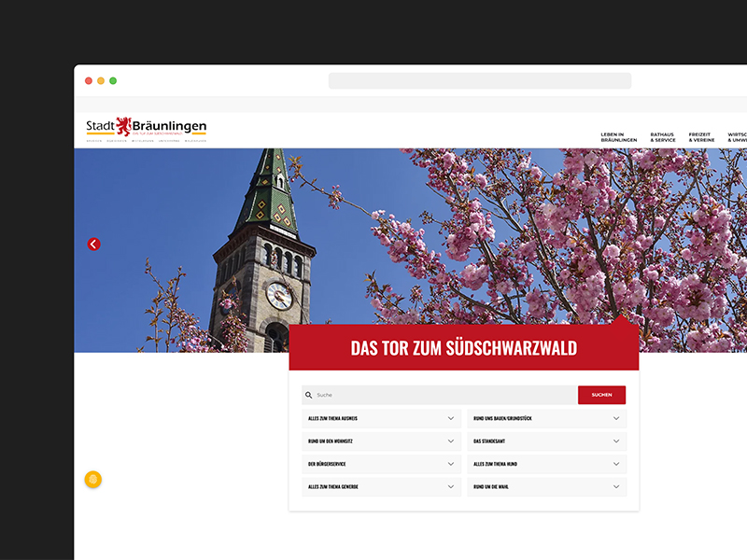
Task: Open the 'Leben in Bräunlingen' menu
Action: [x=618, y=137]
